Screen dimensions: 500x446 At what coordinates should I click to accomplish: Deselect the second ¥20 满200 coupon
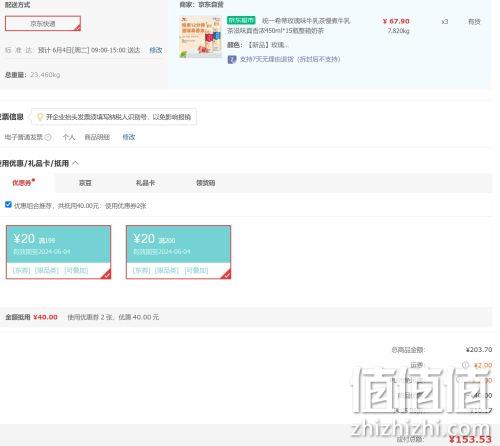coord(178,252)
